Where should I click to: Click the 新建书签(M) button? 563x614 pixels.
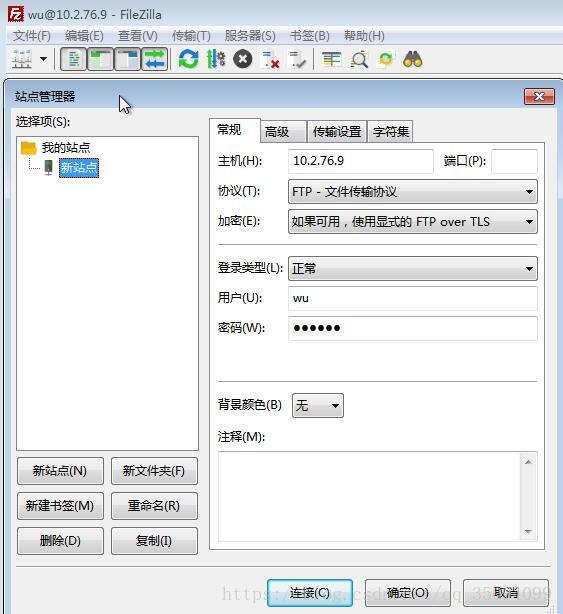click(60, 506)
